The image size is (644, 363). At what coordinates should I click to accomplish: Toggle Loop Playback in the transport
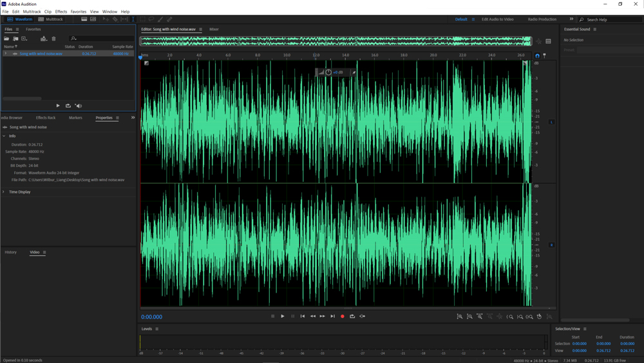pyautogui.click(x=352, y=317)
